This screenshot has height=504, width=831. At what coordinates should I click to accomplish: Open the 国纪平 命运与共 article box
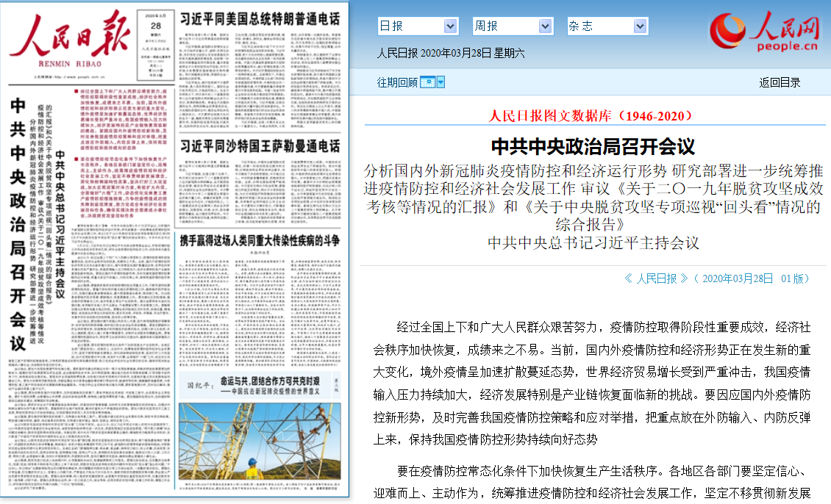[x=259, y=385]
